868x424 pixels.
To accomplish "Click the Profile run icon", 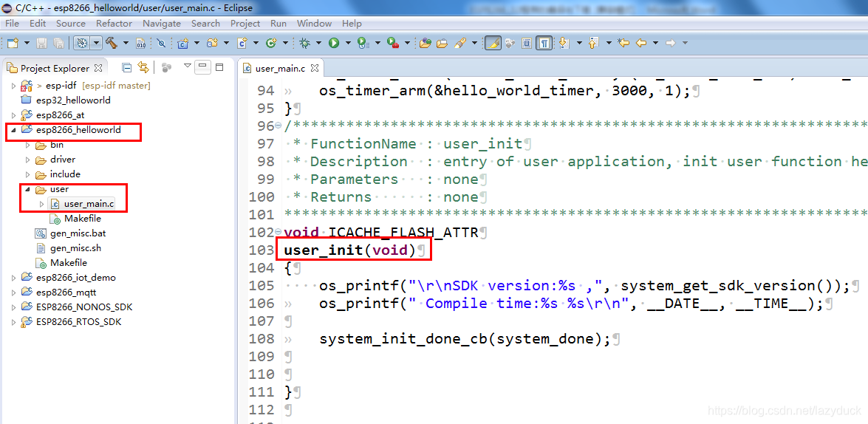I will point(363,43).
